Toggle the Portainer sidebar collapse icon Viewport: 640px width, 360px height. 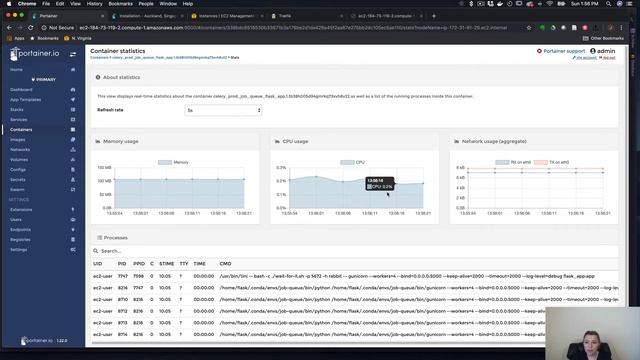point(73,54)
